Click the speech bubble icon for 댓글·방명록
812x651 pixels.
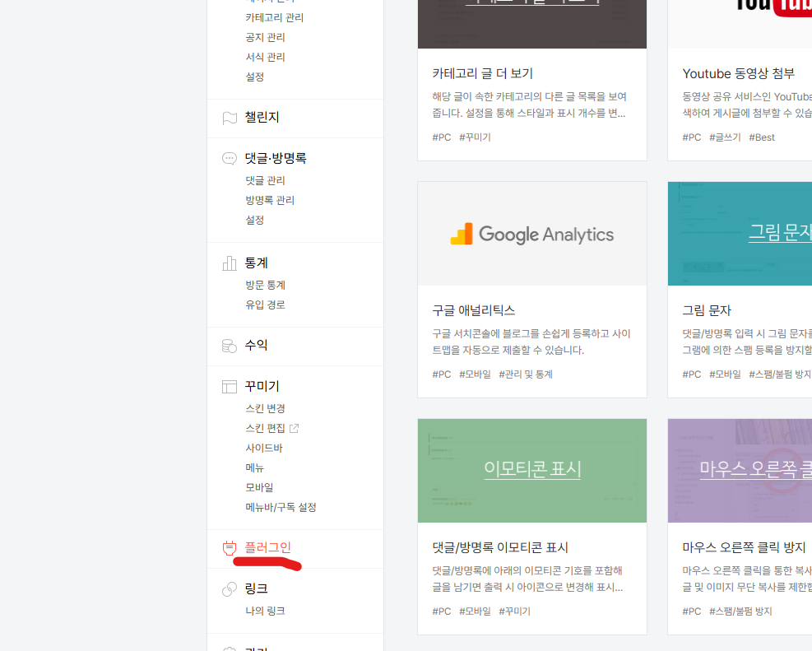point(230,159)
